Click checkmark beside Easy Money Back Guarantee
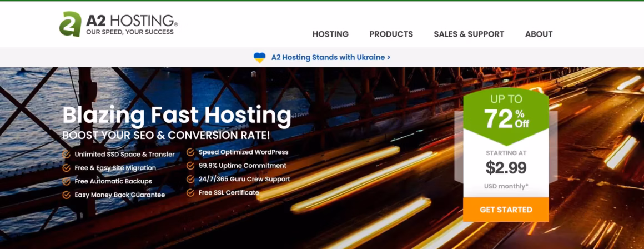The image size is (644, 249). (66, 195)
